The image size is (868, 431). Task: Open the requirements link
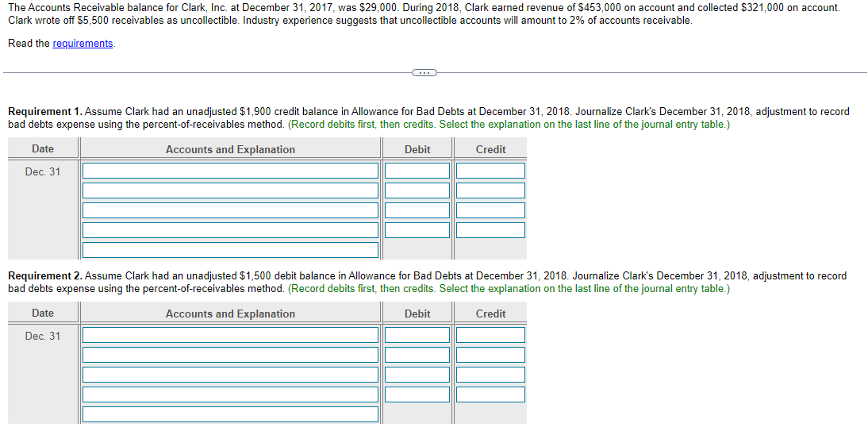click(83, 43)
